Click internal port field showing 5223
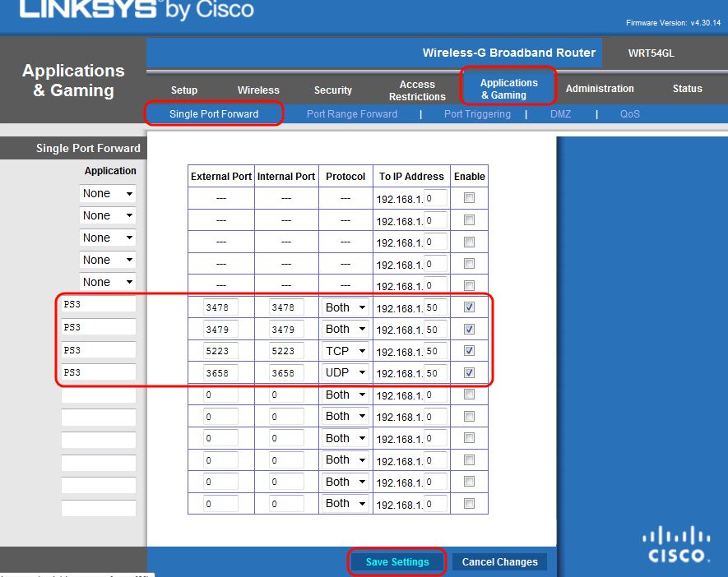The width and height of the screenshot is (728, 577). [286, 351]
